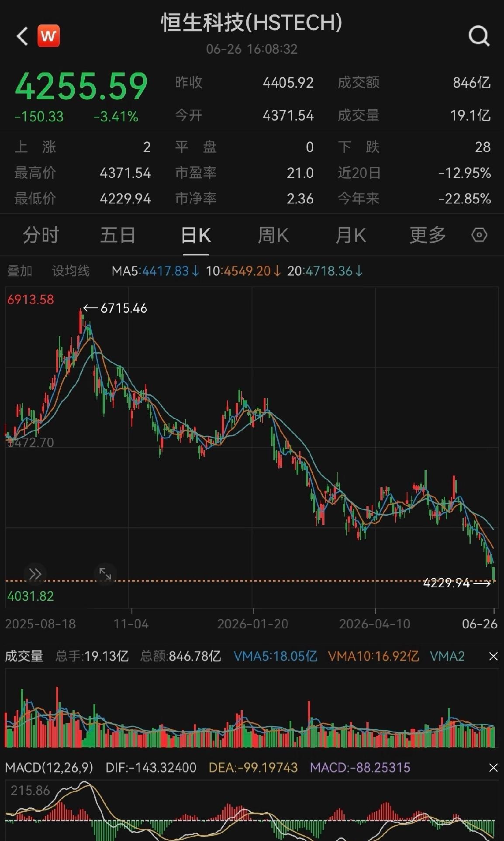Tap the chart low label 4229.94 with arrow
Image resolution: width=504 pixels, height=841 pixels.
(457, 583)
